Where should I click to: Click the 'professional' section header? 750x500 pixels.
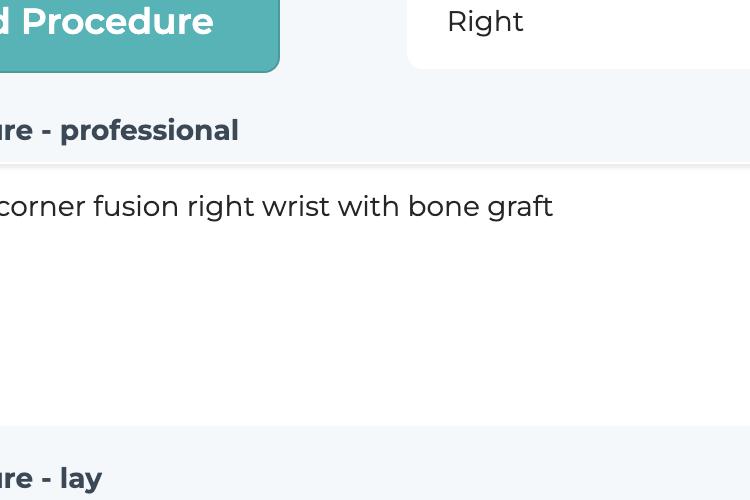point(375,131)
